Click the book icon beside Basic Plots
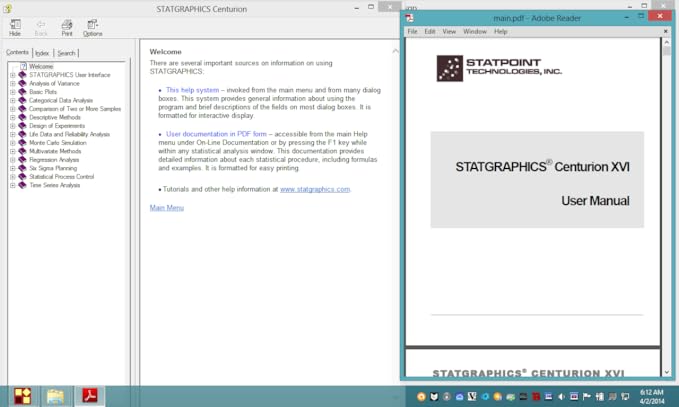Viewport: 679px width, 407px height. tap(22, 92)
